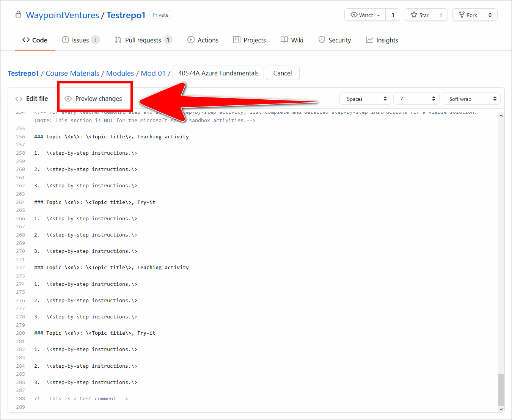This screenshot has height=420, width=512.
Task: Click the Pull requests count badge showing 3
Action: (x=168, y=40)
